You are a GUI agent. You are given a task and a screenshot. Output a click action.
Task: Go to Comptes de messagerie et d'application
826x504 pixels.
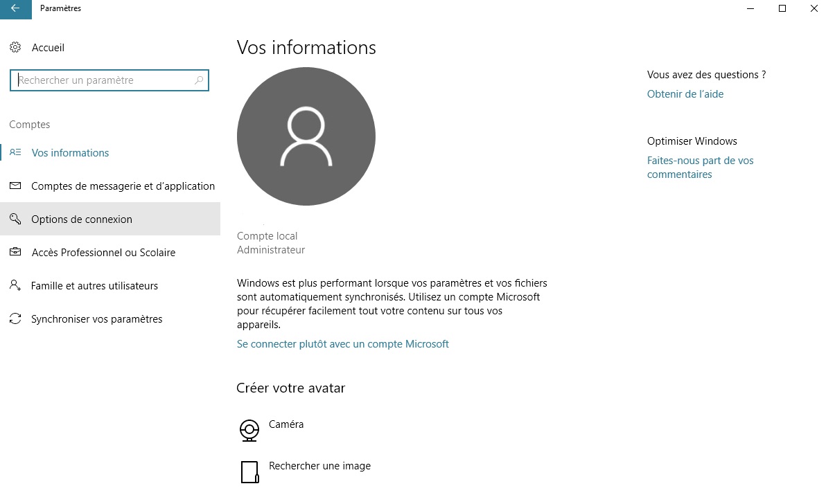click(x=123, y=186)
